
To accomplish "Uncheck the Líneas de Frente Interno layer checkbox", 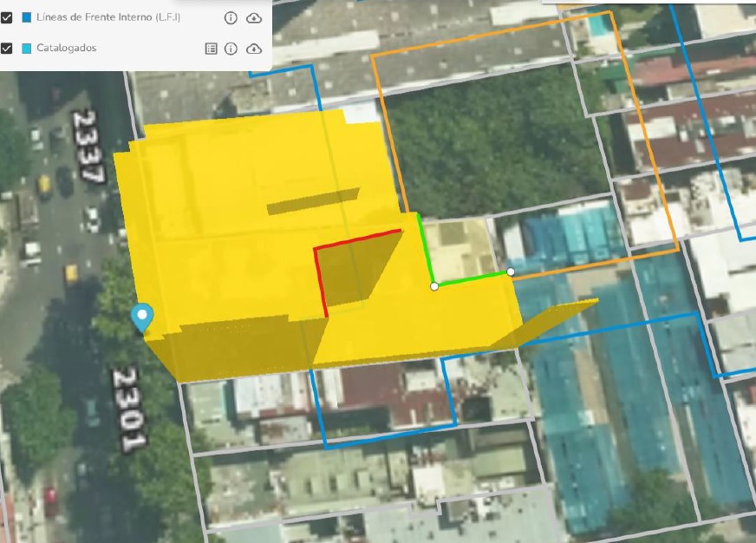I will click(6, 18).
